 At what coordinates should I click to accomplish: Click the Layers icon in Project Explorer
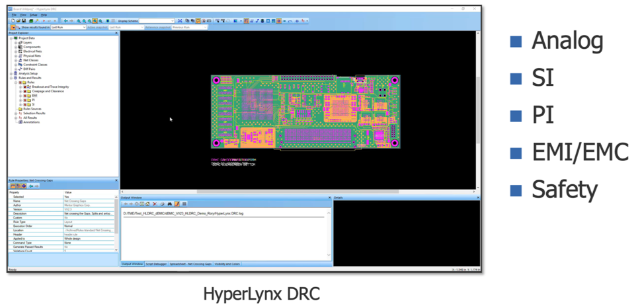pos(20,42)
